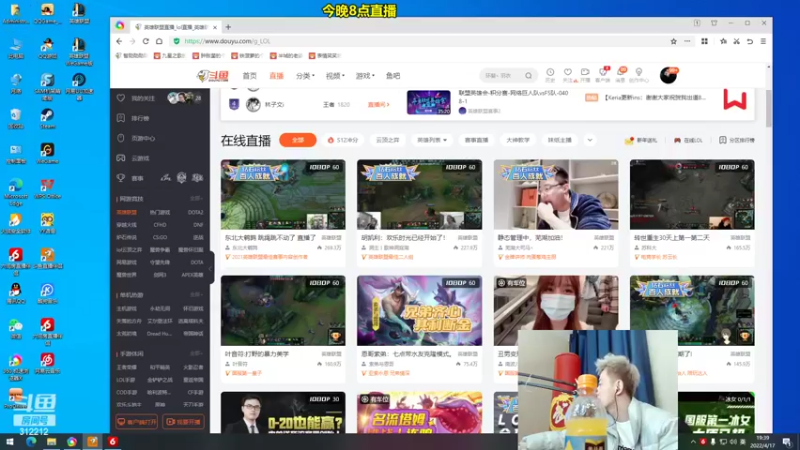800x450 pixels.
Task: Click the Douyu search input field
Action: 502,76
